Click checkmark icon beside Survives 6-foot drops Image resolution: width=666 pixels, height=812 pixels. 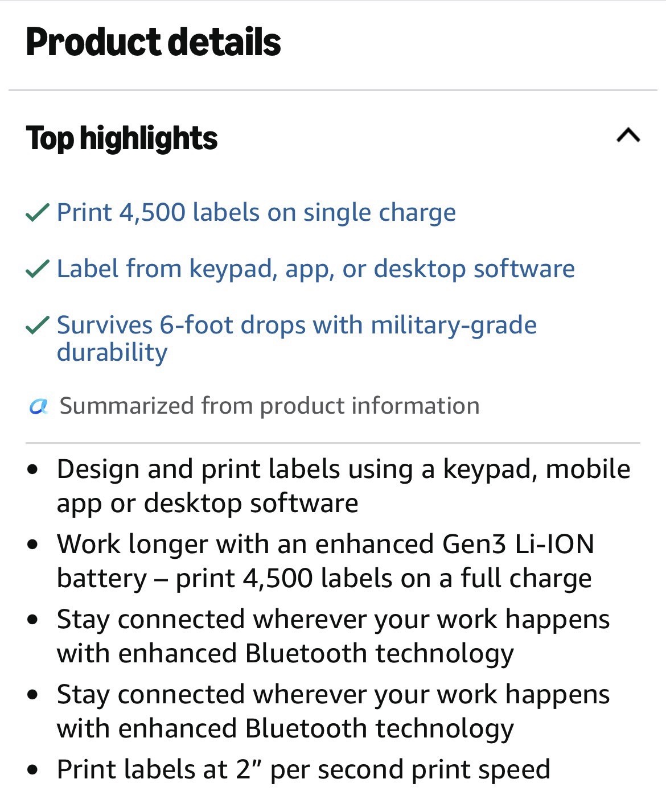[38, 325]
